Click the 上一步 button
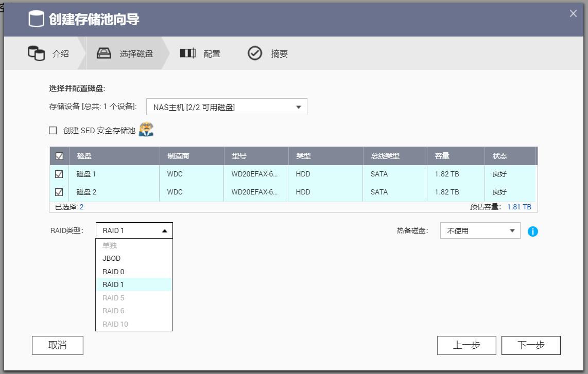588x374 pixels. pyautogui.click(x=466, y=345)
